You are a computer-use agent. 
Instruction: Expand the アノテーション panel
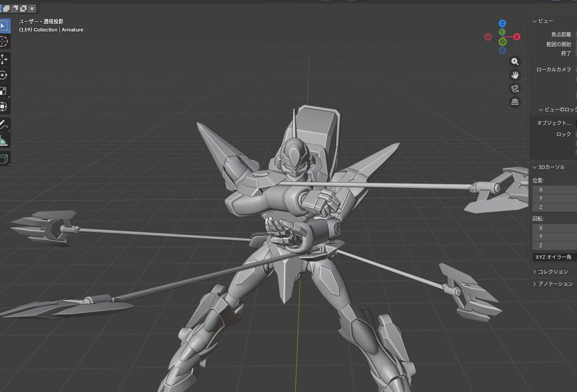pyautogui.click(x=553, y=284)
